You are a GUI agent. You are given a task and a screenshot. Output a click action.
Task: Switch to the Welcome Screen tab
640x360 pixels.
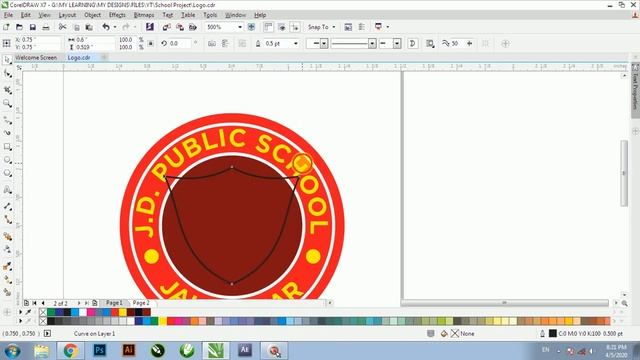[36, 58]
